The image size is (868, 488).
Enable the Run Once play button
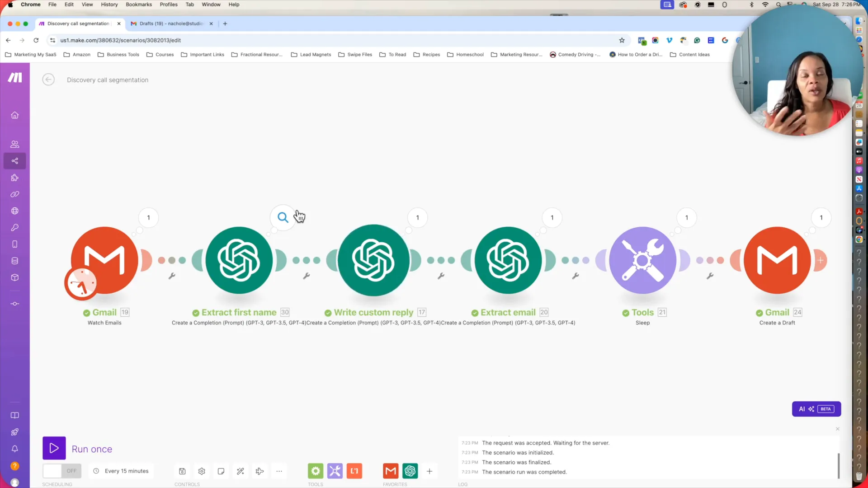[x=54, y=449]
